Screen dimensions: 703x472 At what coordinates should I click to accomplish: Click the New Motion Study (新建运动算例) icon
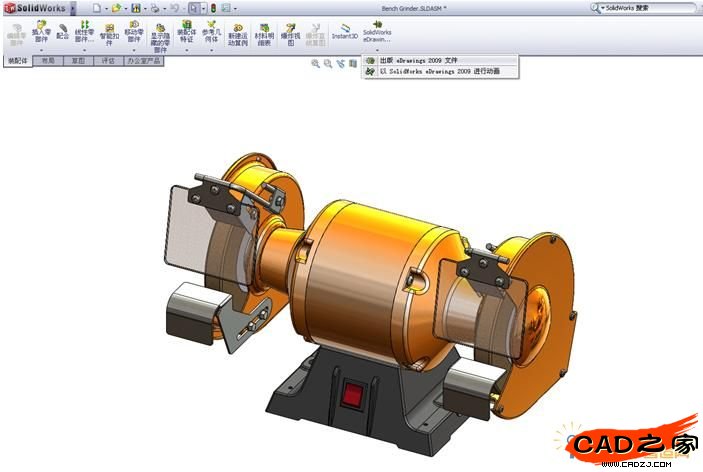click(237, 34)
